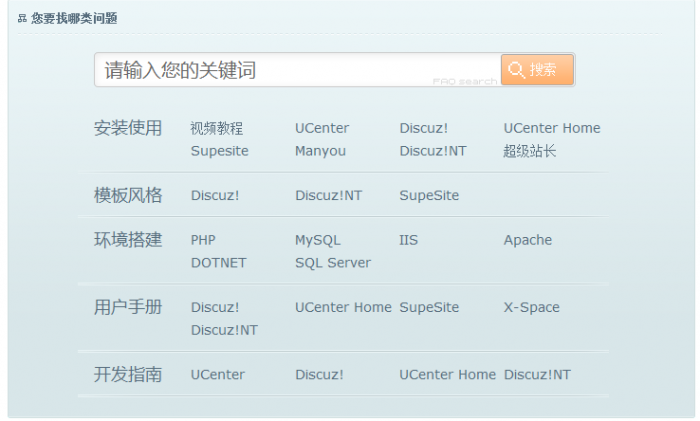Click the orange 搜索 button
Image resolution: width=700 pixels, height=421 pixels.
tap(537, 70)
